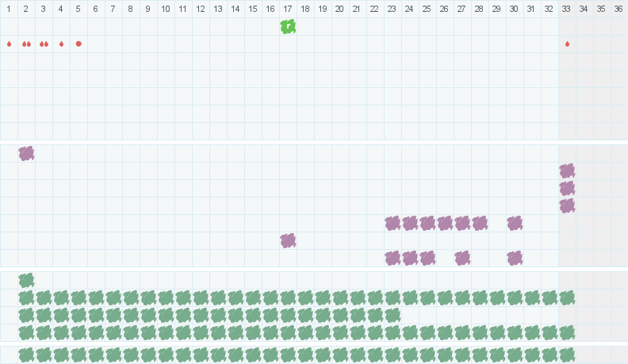Select the day 36 column header
628x364 pixels.
tap(619, 9)
